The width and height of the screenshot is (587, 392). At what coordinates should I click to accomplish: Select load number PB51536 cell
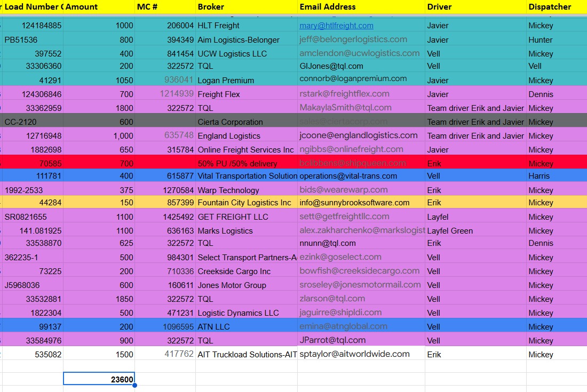pos(33,39)
